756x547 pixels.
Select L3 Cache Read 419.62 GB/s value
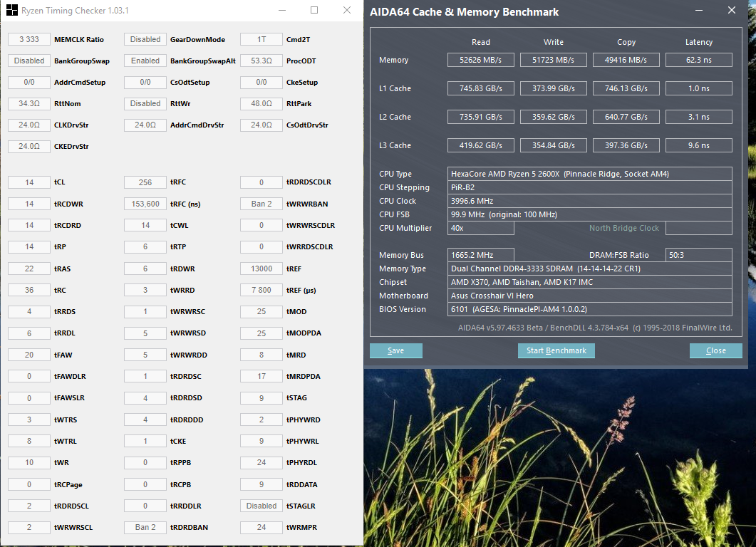(x=481, y=145)
